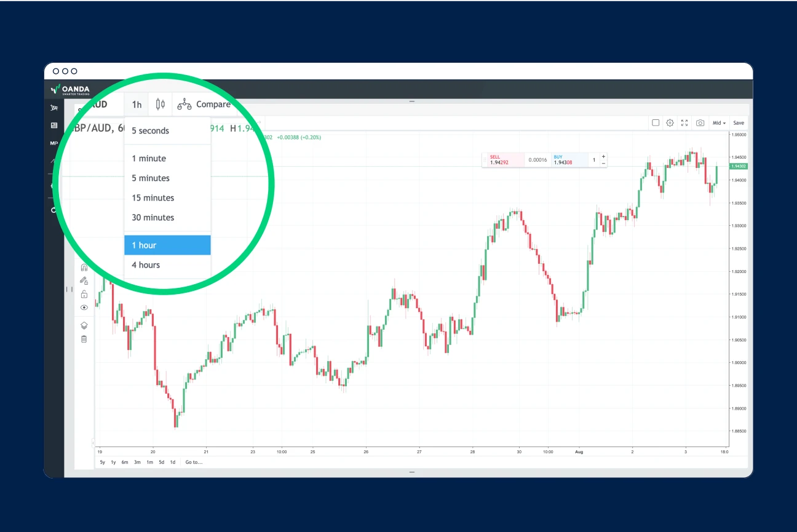Toggle stay-in-drawing-mode pencil lock
This screenshot has height=532, width=797.
(84, 280)
